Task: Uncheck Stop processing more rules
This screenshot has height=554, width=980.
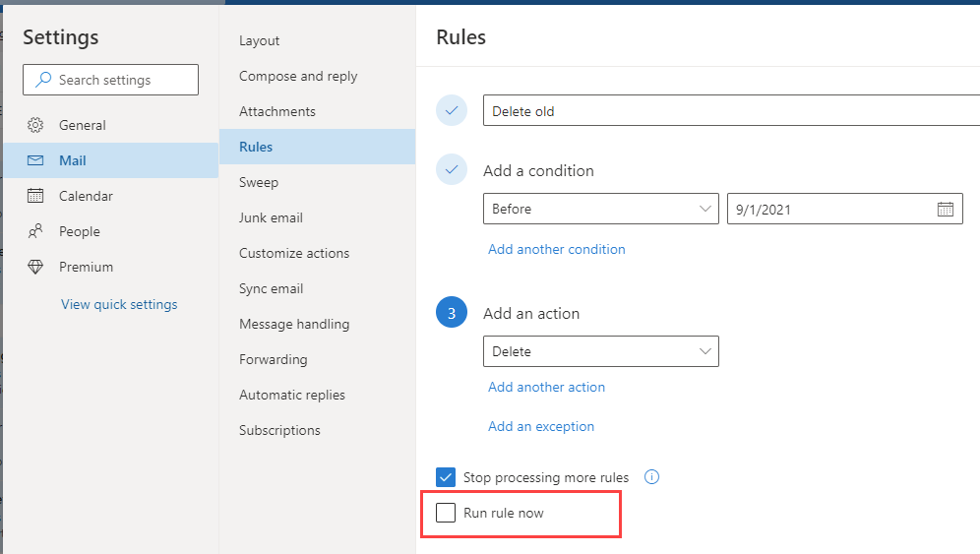Action: [446, 477]
